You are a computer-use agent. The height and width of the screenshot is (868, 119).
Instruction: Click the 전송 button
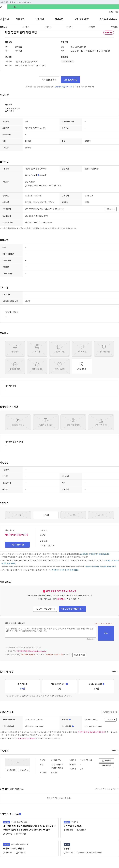pyautogui.click(x=106, y=633)
